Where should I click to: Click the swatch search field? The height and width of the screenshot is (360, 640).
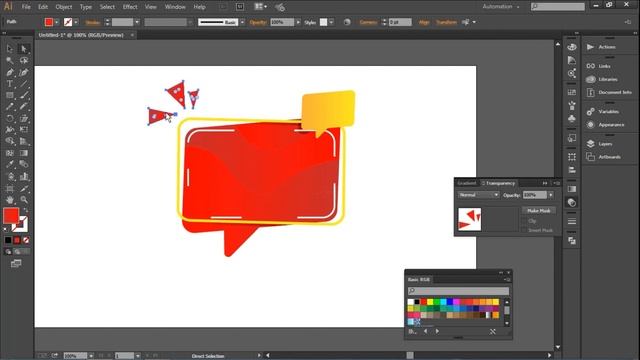coord(458,291)
